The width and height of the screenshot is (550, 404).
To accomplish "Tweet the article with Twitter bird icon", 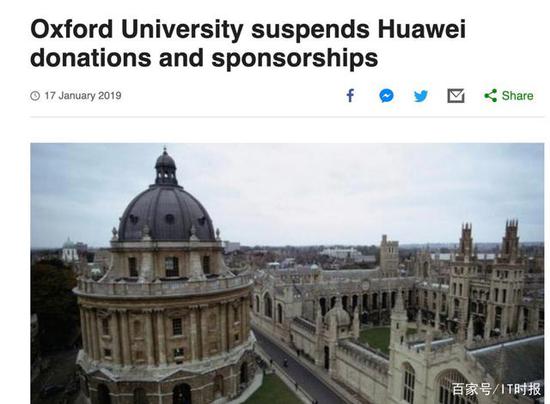I will pyautogui.click(x=421, y=96).
